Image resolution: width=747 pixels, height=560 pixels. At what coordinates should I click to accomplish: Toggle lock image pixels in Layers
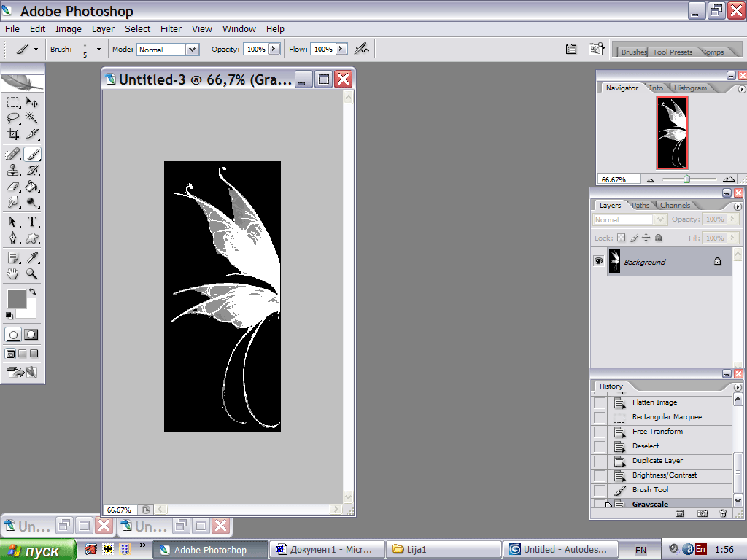coord(634,238)
